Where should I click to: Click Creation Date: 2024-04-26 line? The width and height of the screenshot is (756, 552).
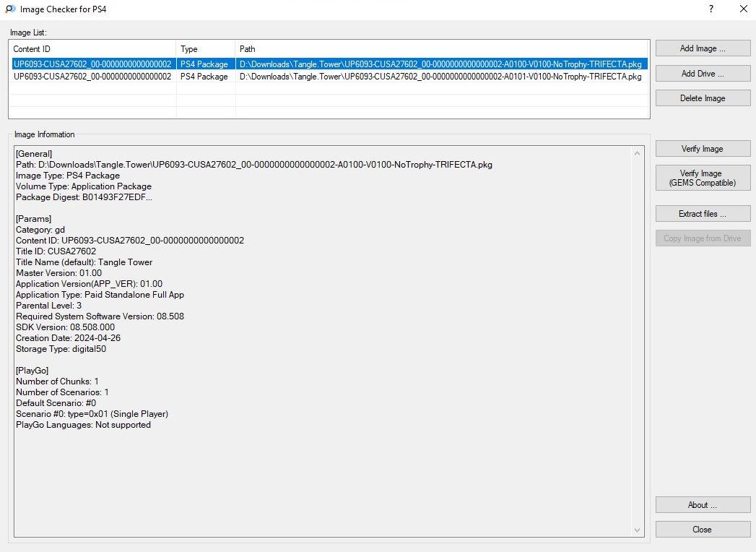[x=68, y=338]
